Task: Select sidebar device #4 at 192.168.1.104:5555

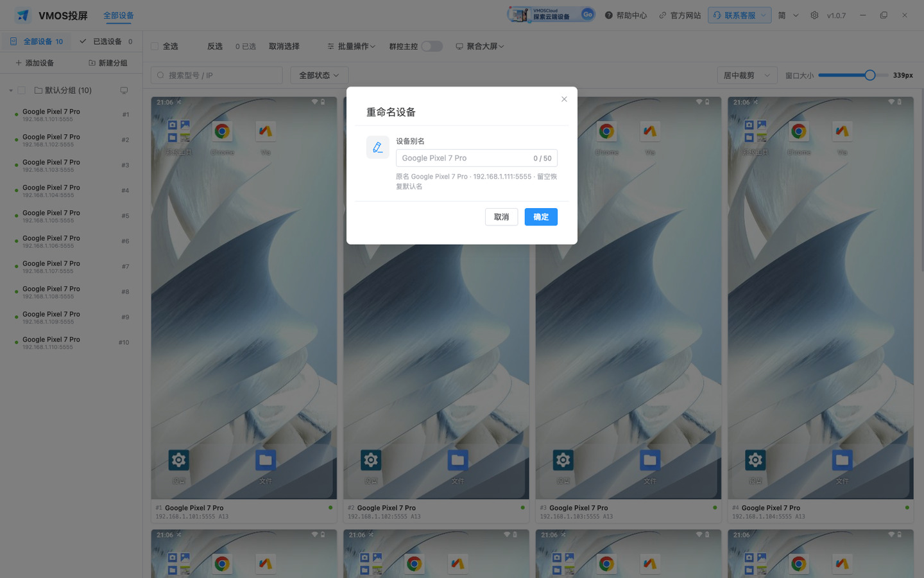Action: point(72,191)
